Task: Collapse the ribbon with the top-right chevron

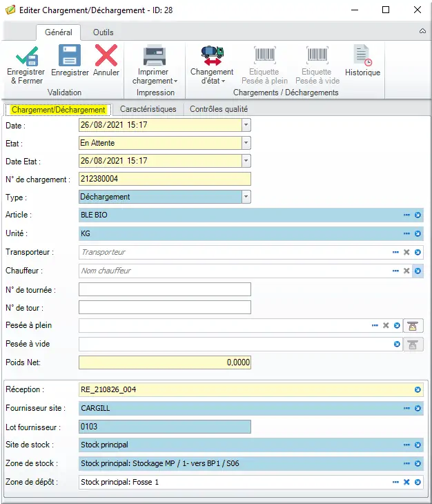Action: (423, 31)
